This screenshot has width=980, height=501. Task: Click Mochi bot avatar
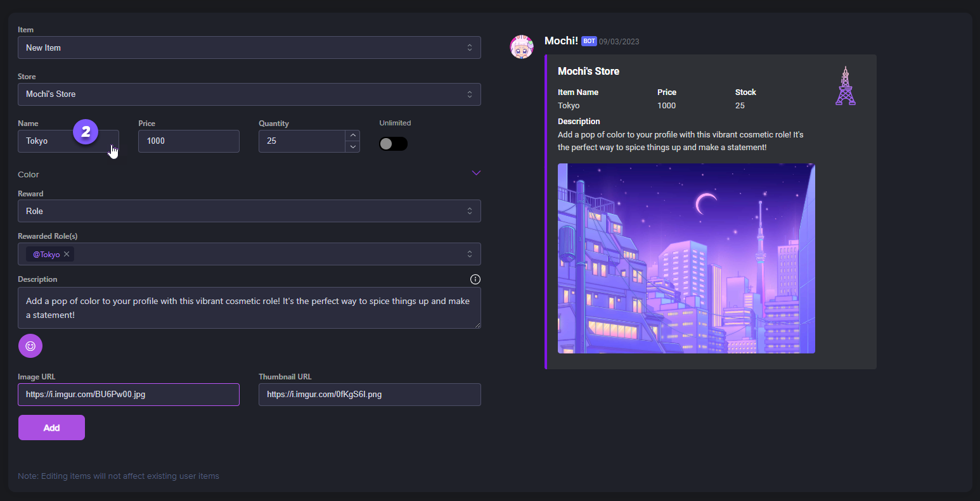[x=522, y=48]
